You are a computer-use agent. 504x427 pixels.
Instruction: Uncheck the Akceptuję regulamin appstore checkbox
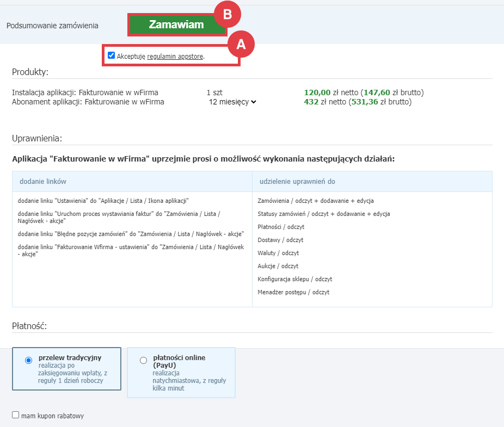click(x=110, y=55)
